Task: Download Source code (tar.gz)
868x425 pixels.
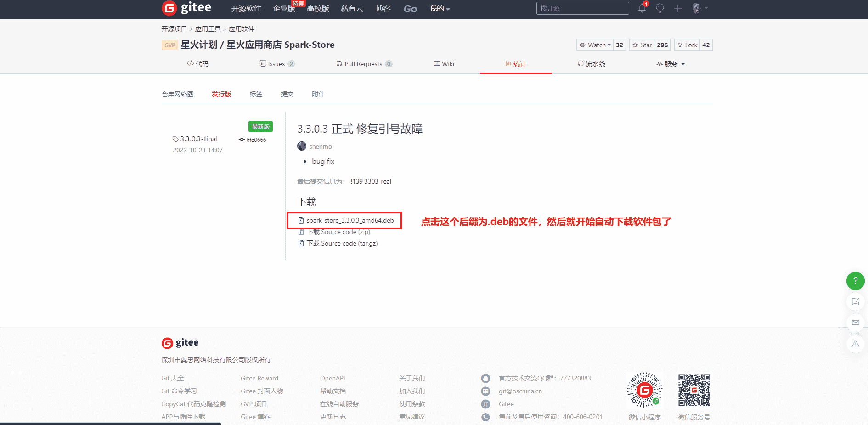Action: coord(342,244)
